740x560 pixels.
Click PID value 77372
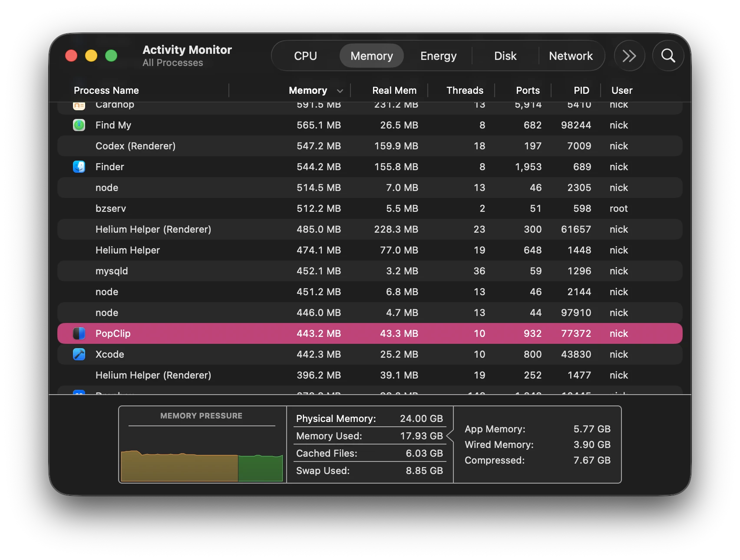pyautogui.click(x=576, y=333)
